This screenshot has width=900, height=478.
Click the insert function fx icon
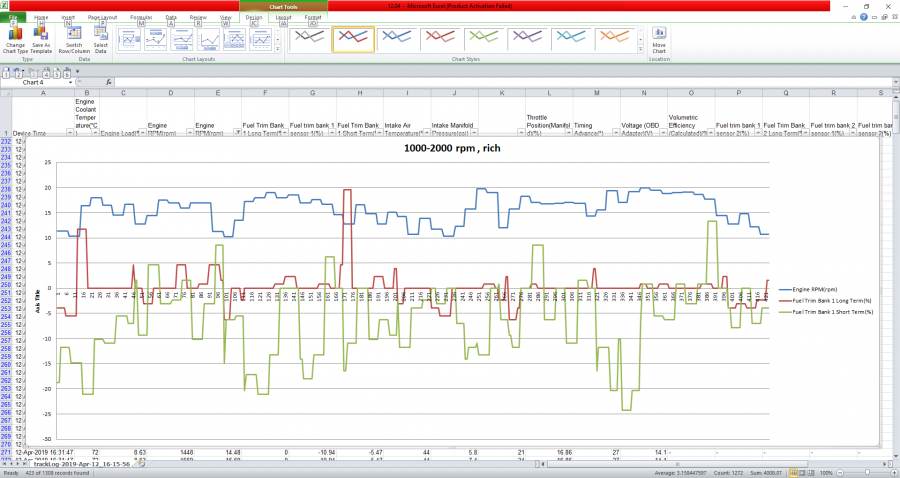(x=108, y=82)
